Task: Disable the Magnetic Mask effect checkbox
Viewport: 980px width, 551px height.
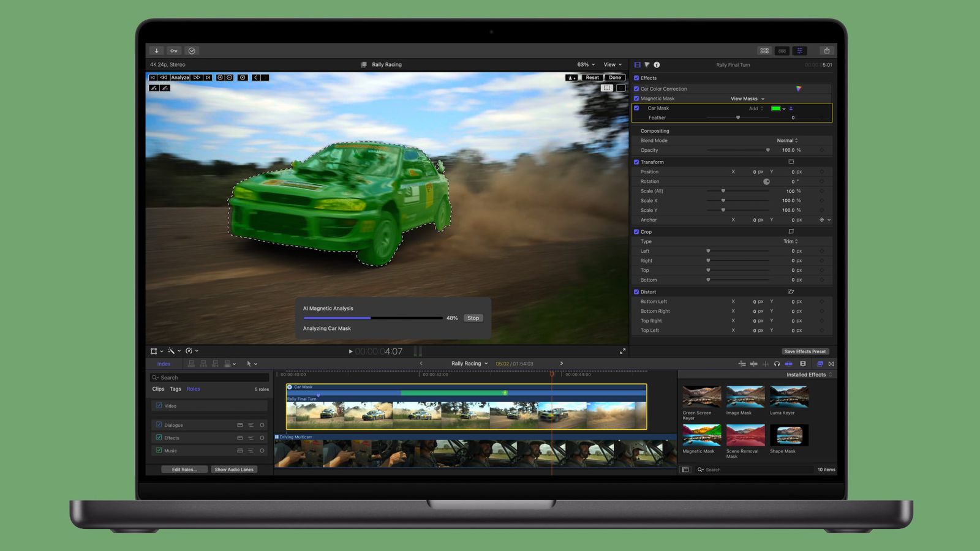Action: (x=636, y=98)
